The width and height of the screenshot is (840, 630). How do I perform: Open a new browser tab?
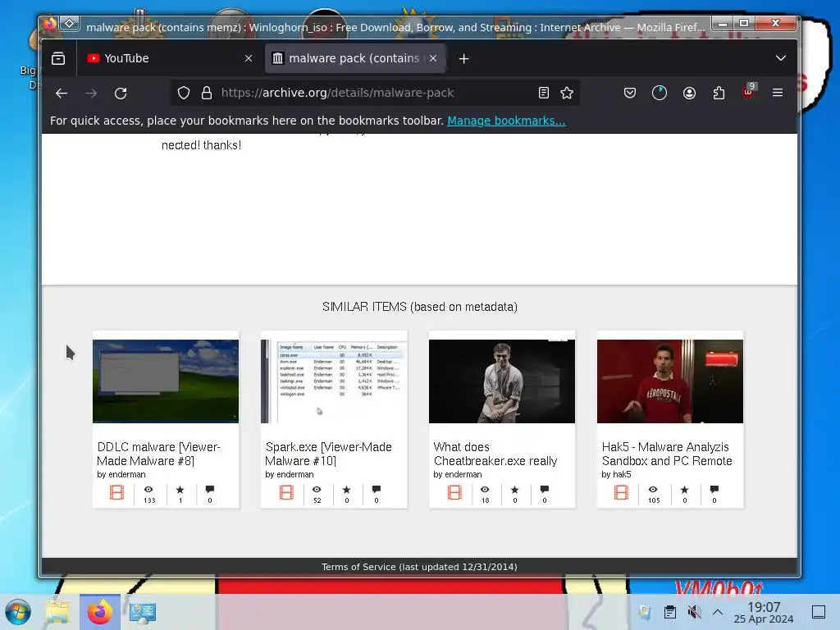(464, 59)
